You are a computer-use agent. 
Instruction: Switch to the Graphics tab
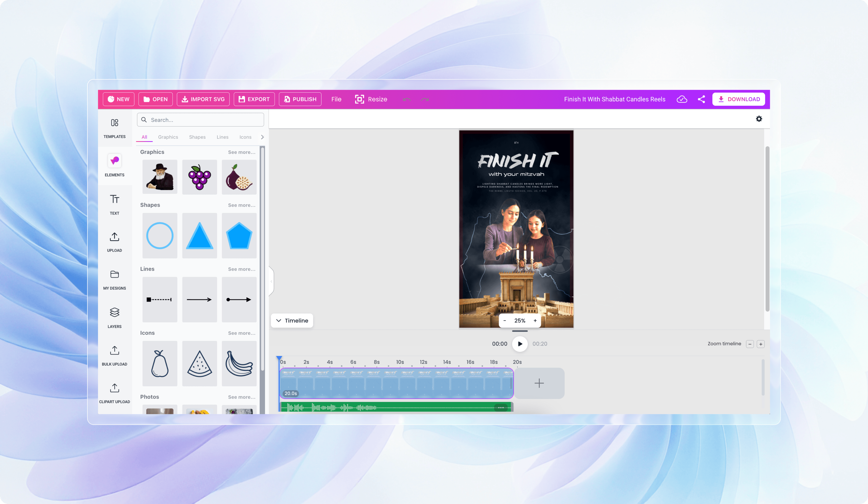click(168, 137)
